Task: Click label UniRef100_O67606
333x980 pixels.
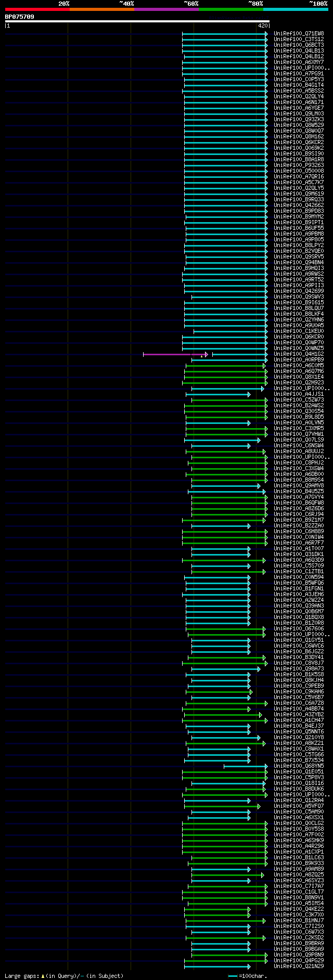Action: click(299, 629)
